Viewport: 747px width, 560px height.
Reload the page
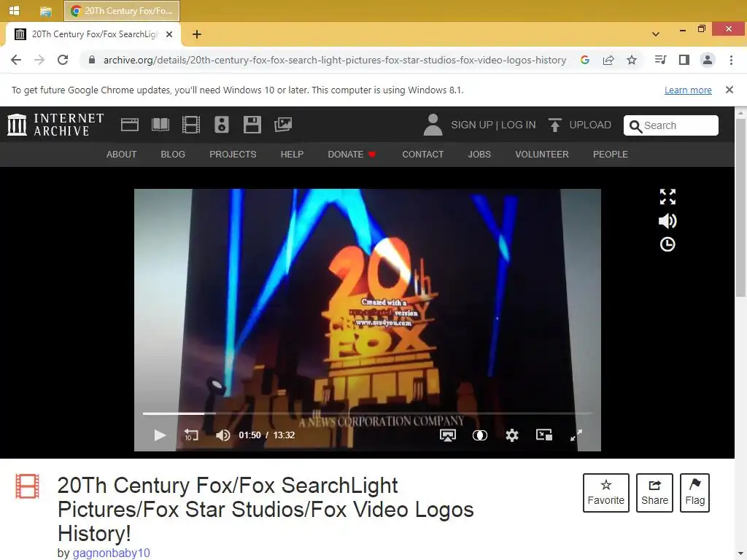click(x=63, y=60)
